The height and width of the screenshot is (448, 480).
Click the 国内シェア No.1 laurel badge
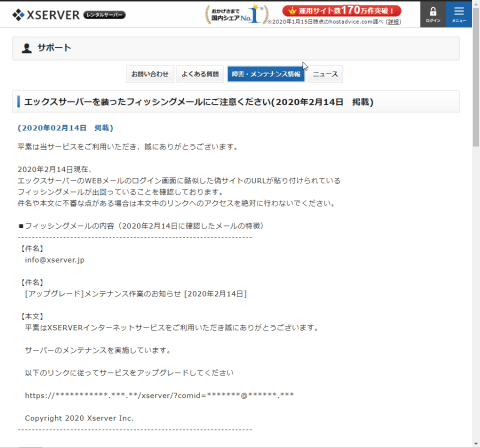(x=236, y=14)
